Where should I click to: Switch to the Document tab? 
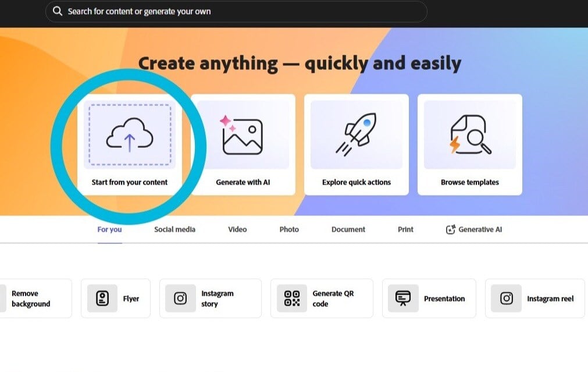pyautogui.click(x=347, y=229)
